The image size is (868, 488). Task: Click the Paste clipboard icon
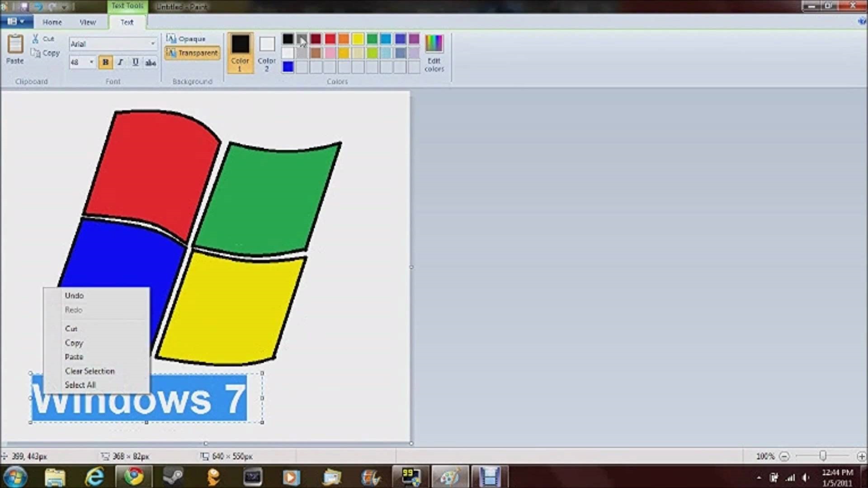point(15,44)
